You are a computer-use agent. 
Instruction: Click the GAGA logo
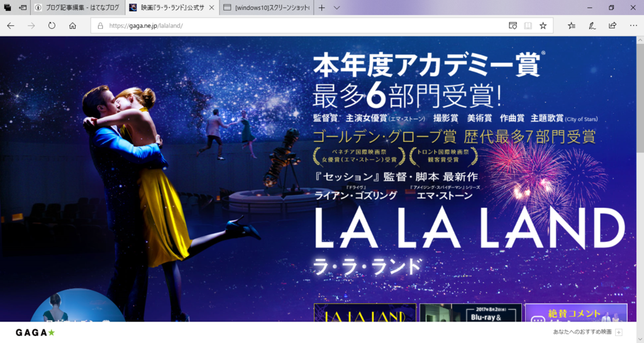point(35,332)
